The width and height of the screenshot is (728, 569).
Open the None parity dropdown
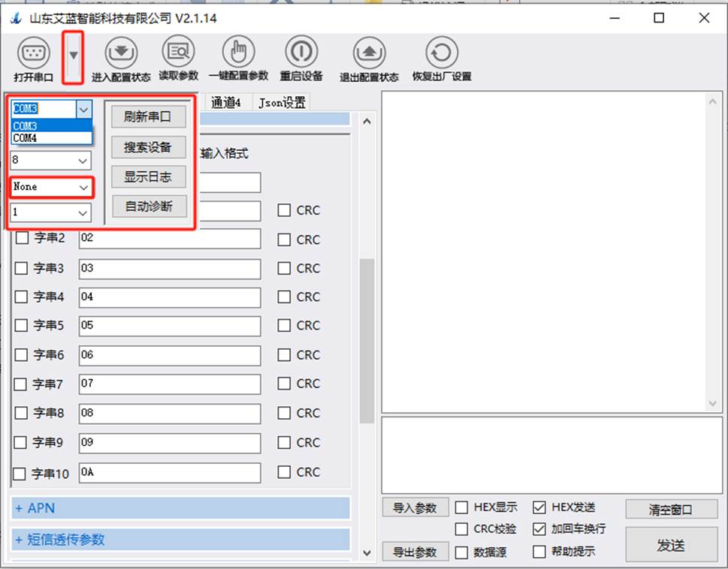point(52,187)
